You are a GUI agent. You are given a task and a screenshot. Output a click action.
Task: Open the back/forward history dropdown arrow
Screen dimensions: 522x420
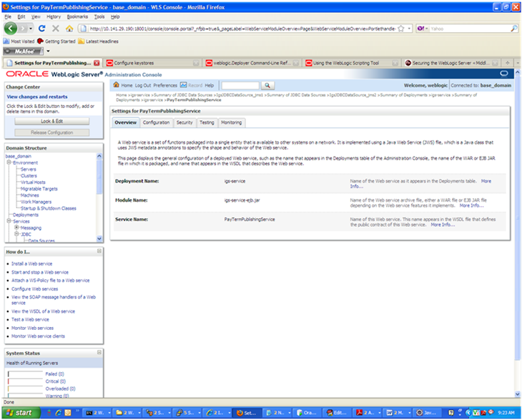click(31, 29)
